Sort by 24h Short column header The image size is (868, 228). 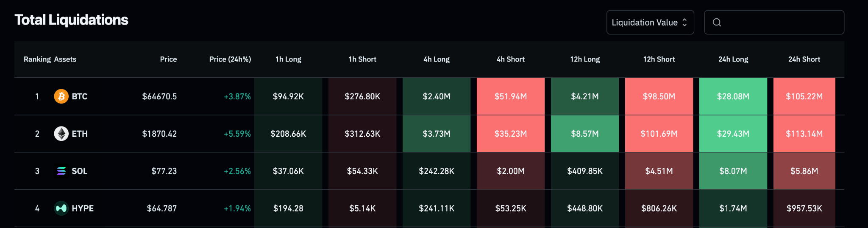(804, 59)
